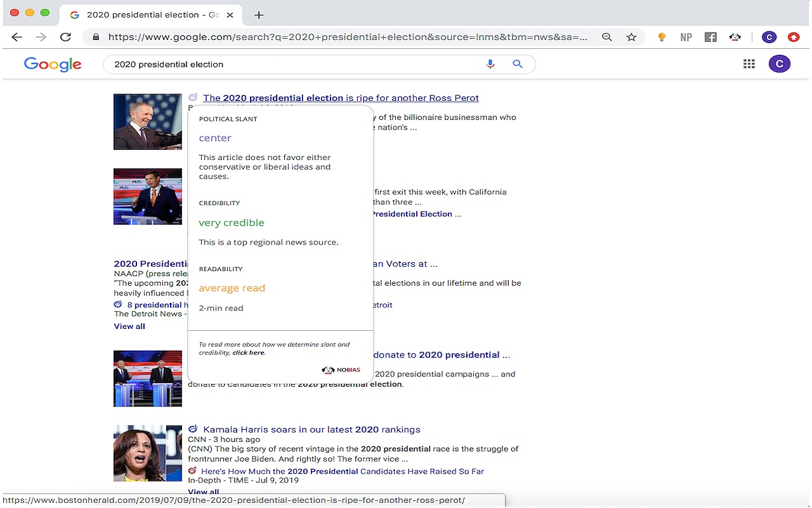The image size is (812, 508).
Task: Click the Chrome profile avatar in toolbar
Action: pyautogui.click(x=769, y=37)
